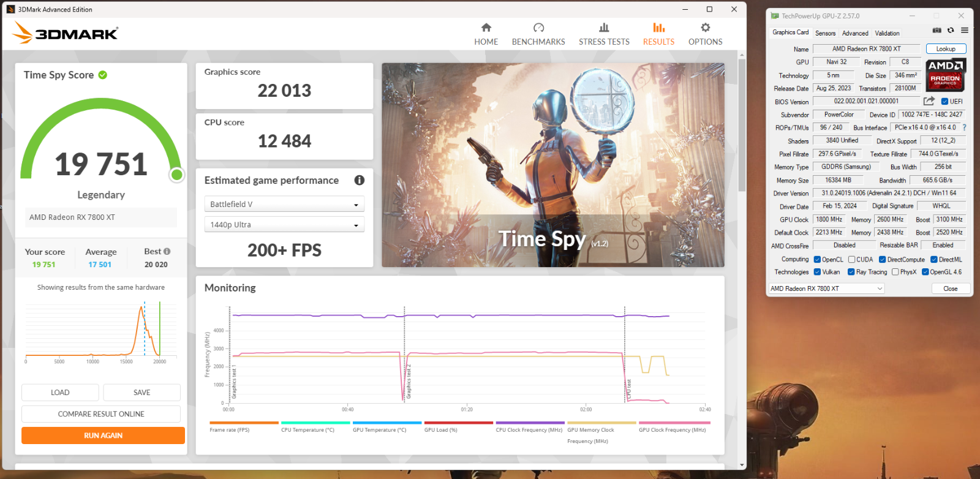
Task: Click the scroll up arrow in 3DMark
Action: [742, 55]
